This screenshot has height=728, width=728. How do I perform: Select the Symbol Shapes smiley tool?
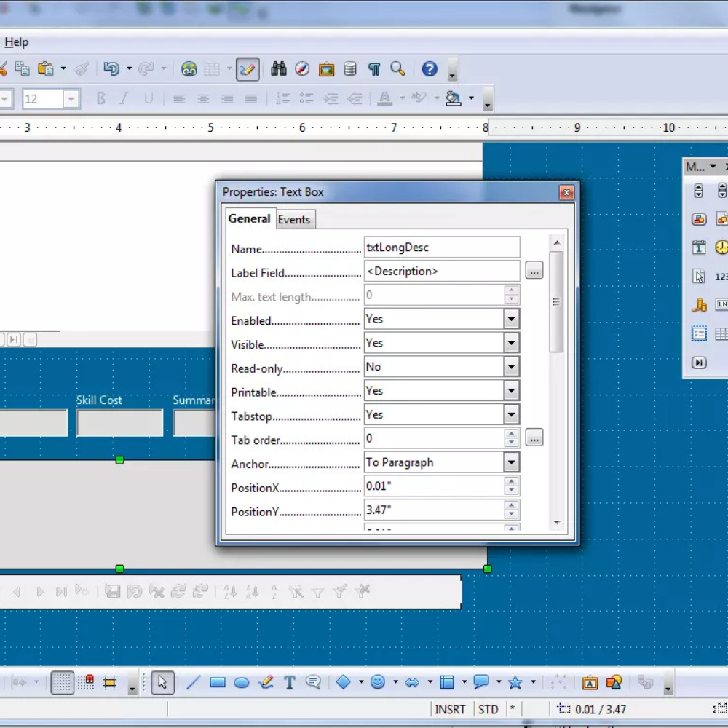pos(377,682)
